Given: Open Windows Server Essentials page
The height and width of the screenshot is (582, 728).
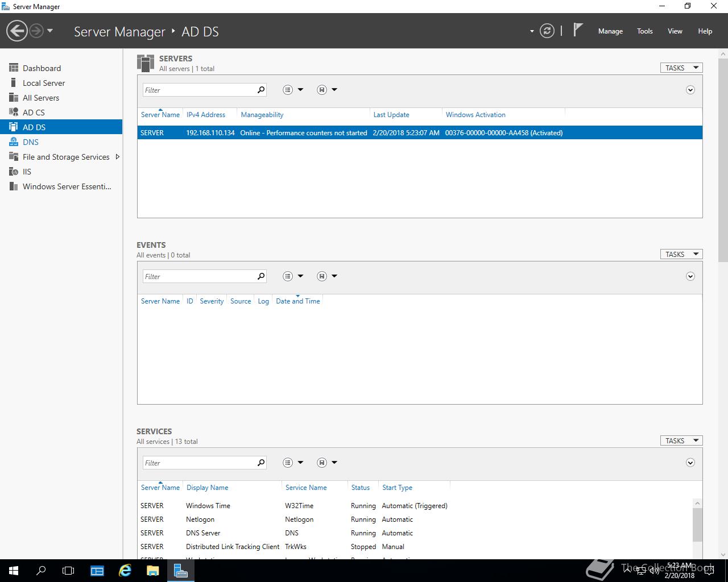Looking at the screenshot, I should coord(61,186).
